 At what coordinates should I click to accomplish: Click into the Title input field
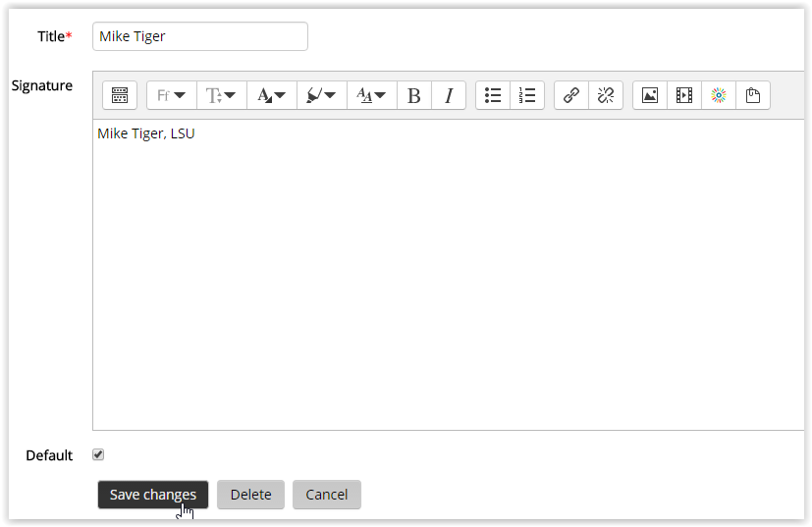[200, 36]
